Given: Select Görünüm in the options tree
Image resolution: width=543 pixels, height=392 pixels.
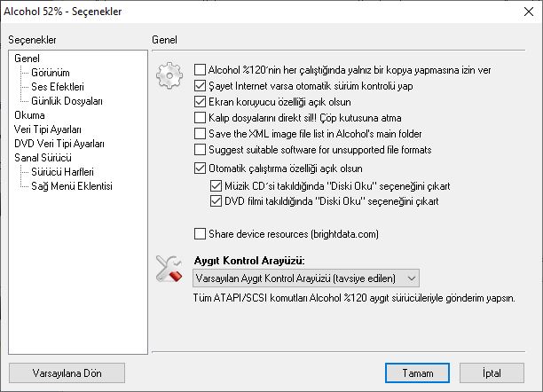Looking at the screenshot, I should [x=51, y=73].
